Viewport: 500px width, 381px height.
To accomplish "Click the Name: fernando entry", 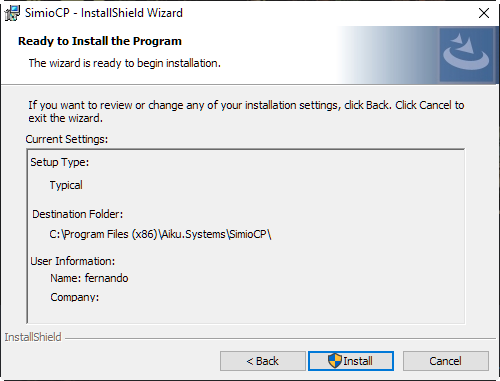I will point(89,278).
